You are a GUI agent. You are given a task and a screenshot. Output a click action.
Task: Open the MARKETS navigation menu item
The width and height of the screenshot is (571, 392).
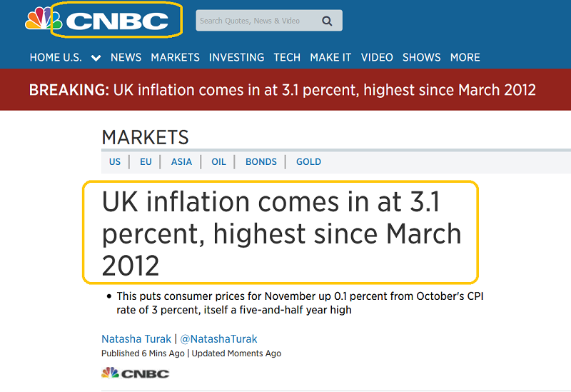pyautogui.click(x=175, y=57)
